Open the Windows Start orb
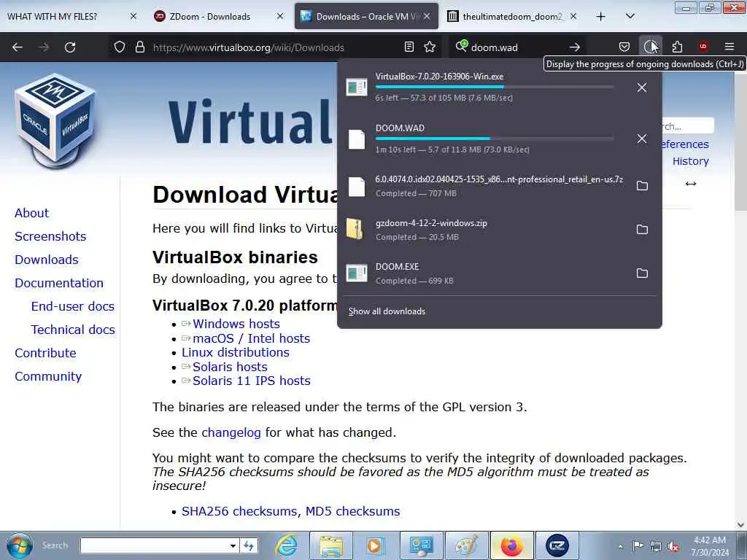 coord(19,545)
